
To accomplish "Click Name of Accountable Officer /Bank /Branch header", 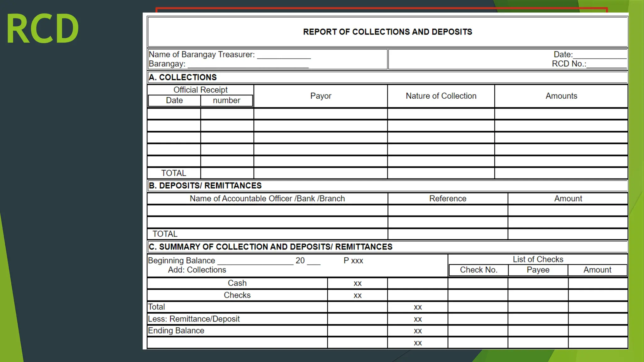I will (267, 199).
